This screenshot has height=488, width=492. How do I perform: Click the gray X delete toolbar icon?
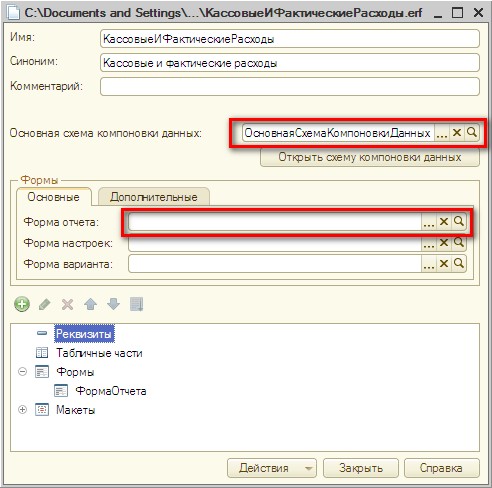[x=67, y=304]
